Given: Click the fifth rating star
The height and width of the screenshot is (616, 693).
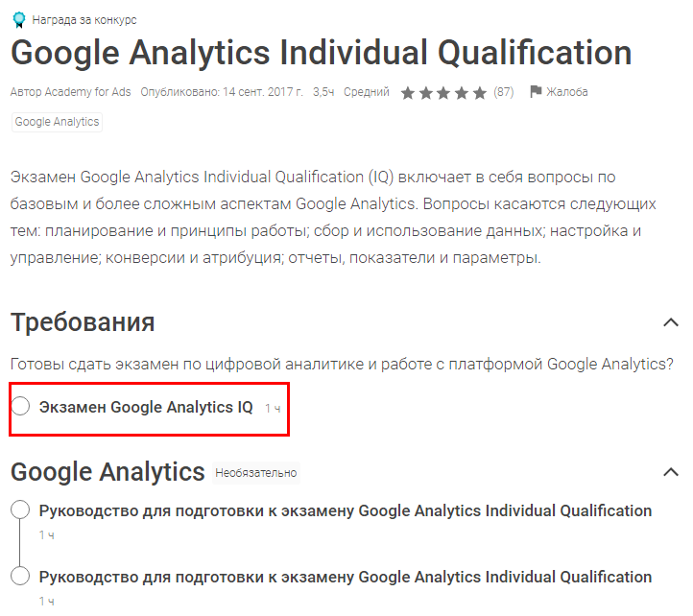Looking at the screenshot, I should click(480, 93).
